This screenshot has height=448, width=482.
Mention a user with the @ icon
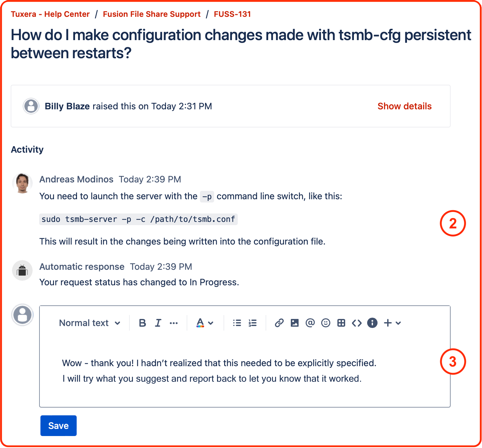[x=310, y=322]
